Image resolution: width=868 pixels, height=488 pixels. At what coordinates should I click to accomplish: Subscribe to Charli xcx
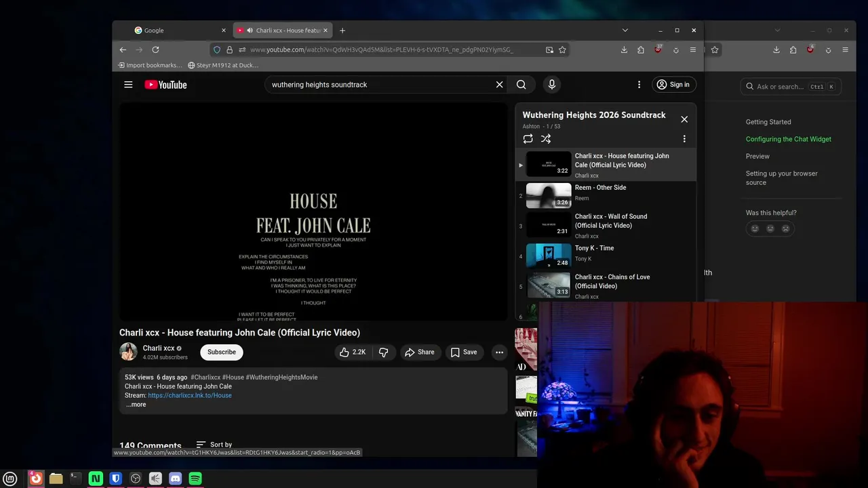click(222, 352)
